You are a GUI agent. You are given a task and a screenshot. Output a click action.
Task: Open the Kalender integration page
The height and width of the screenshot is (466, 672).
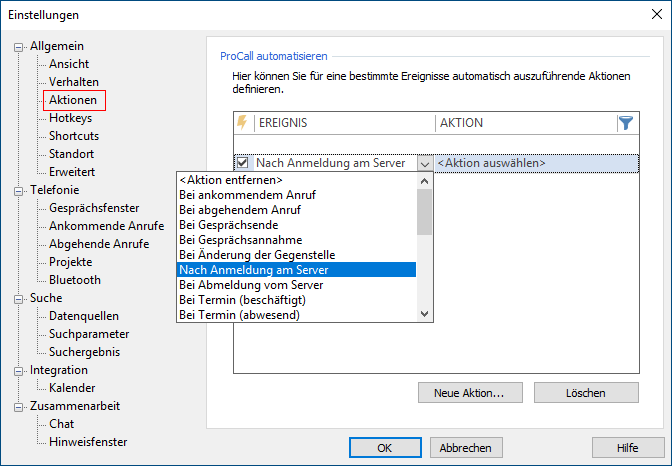pos(72,388)
